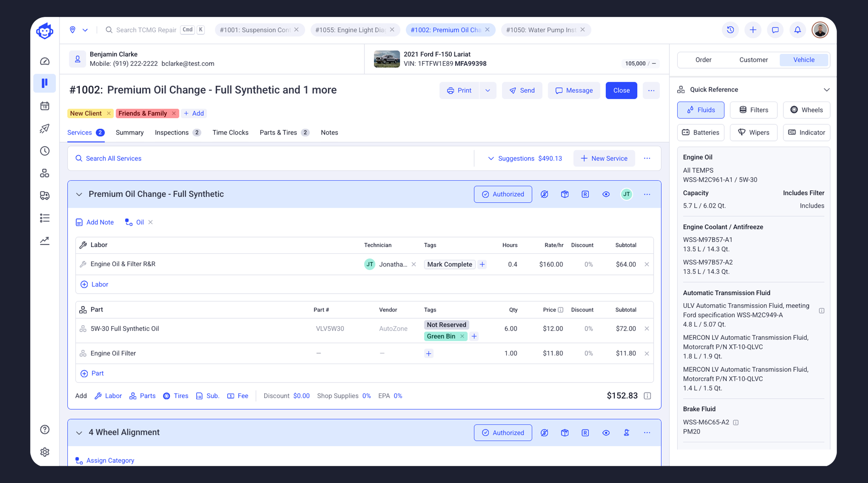Click the R icon on Premium Oil Change

point(585,194)
